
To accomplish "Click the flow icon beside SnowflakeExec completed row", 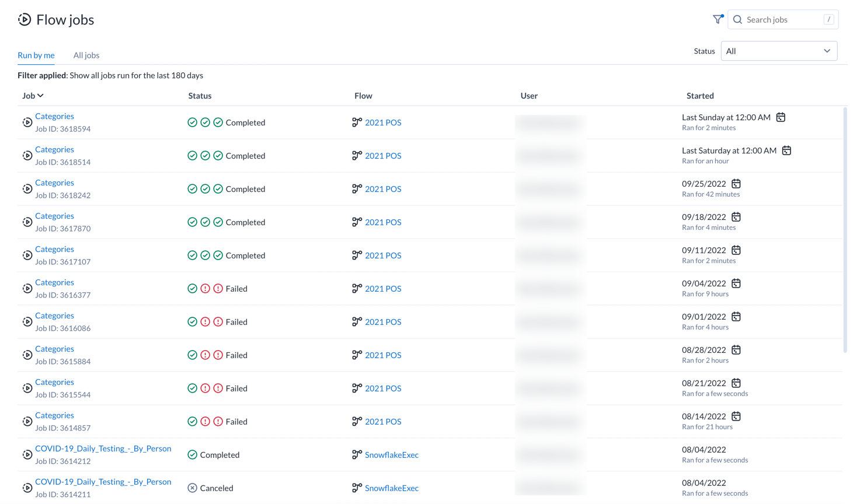I will tap(357, 455).
